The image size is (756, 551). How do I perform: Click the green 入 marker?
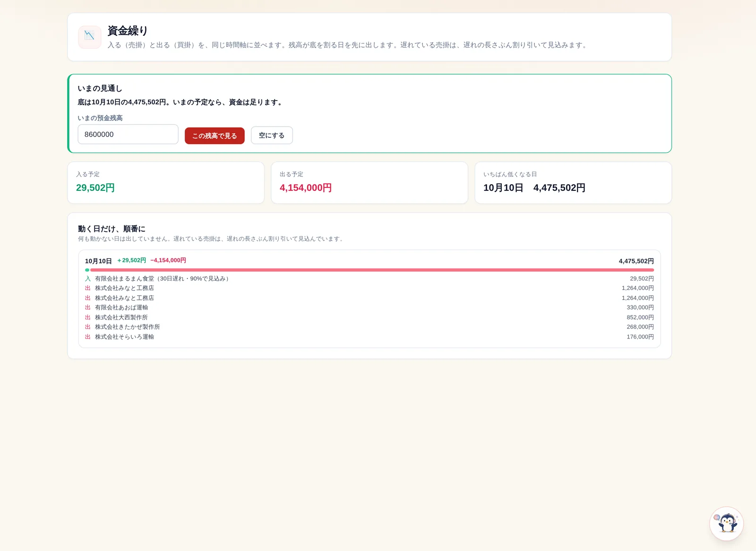(88, 279)
